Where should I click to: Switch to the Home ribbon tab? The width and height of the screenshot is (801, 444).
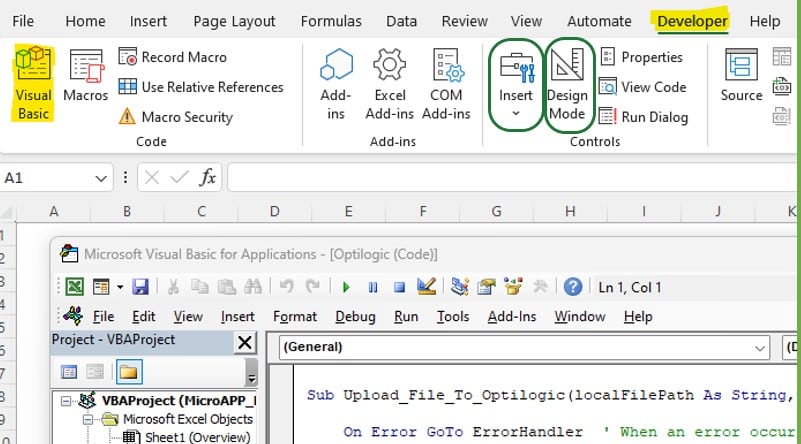[85, 21]
